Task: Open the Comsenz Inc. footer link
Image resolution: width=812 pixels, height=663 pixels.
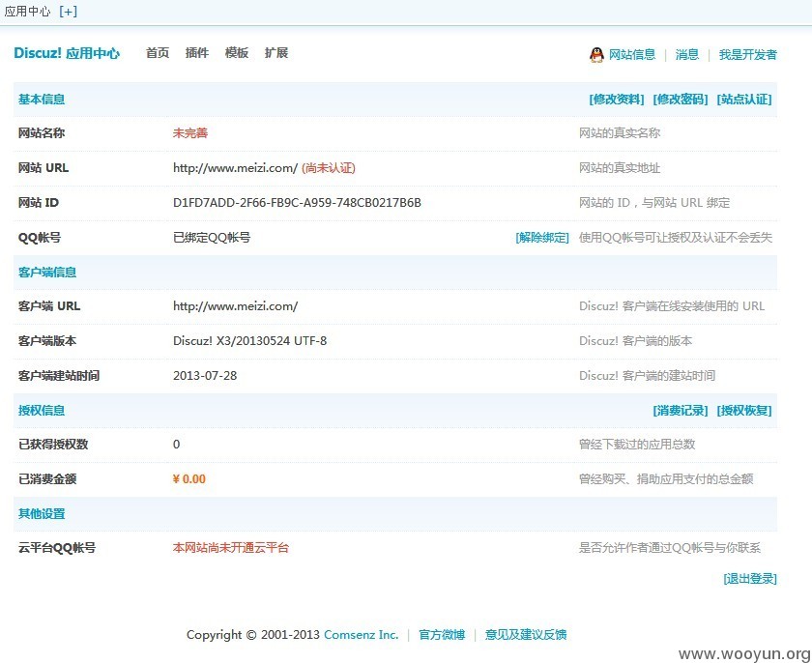Action: click(361, 635)
